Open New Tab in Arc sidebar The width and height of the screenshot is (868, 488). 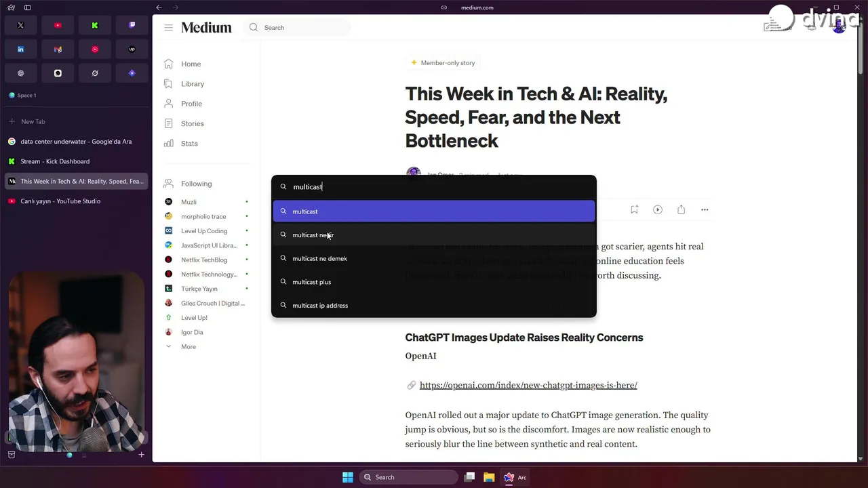click(x=75, y=121)
